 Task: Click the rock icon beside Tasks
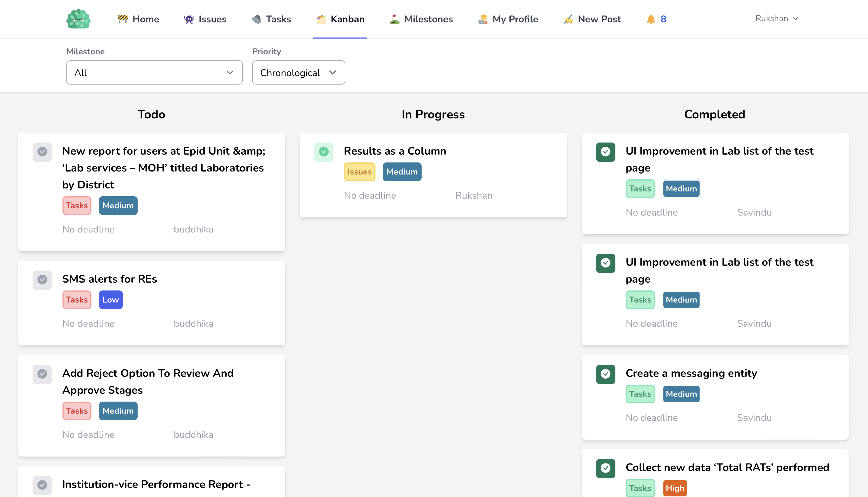[x=257, y=19]
